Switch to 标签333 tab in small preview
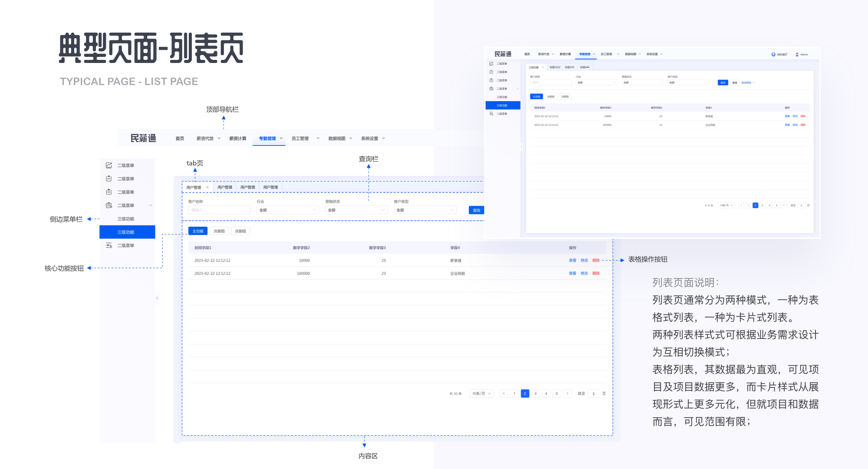 [x=569, y=67]
